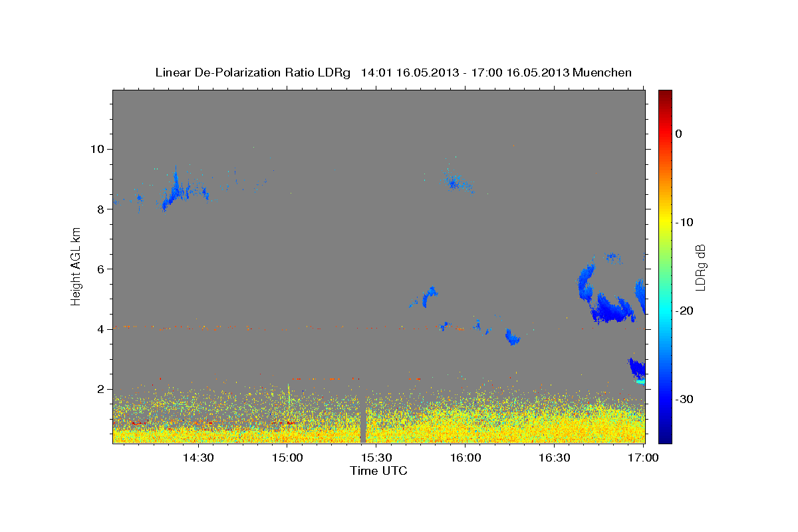Pick the dark blue bottom of colorbar
The image size is (798, 532).
click(665, 438)
